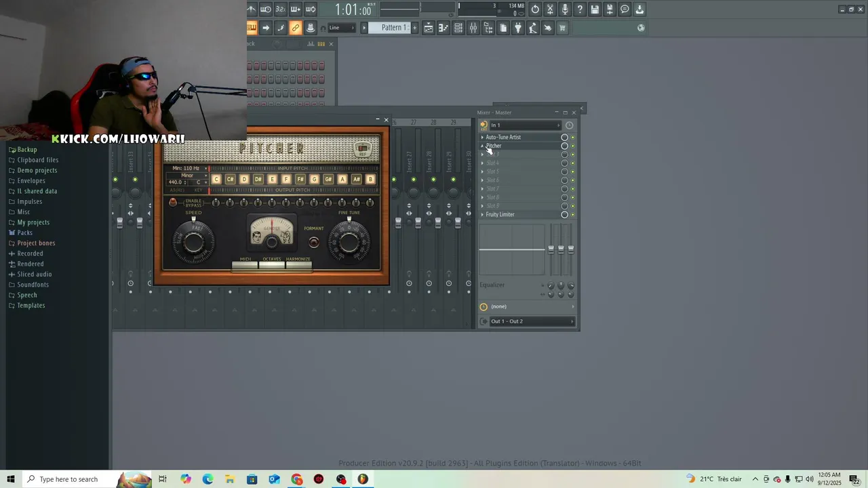Screen dimensions: 868x488
Task: Open the Piano roll view icon
Action: (443, 28)
